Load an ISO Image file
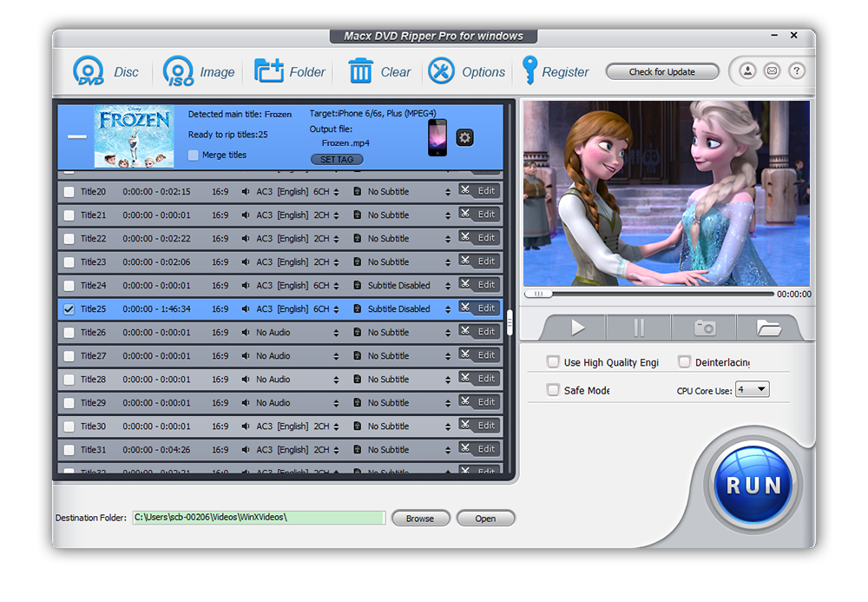This screenshot has height=602, width=868. [198, 71]
